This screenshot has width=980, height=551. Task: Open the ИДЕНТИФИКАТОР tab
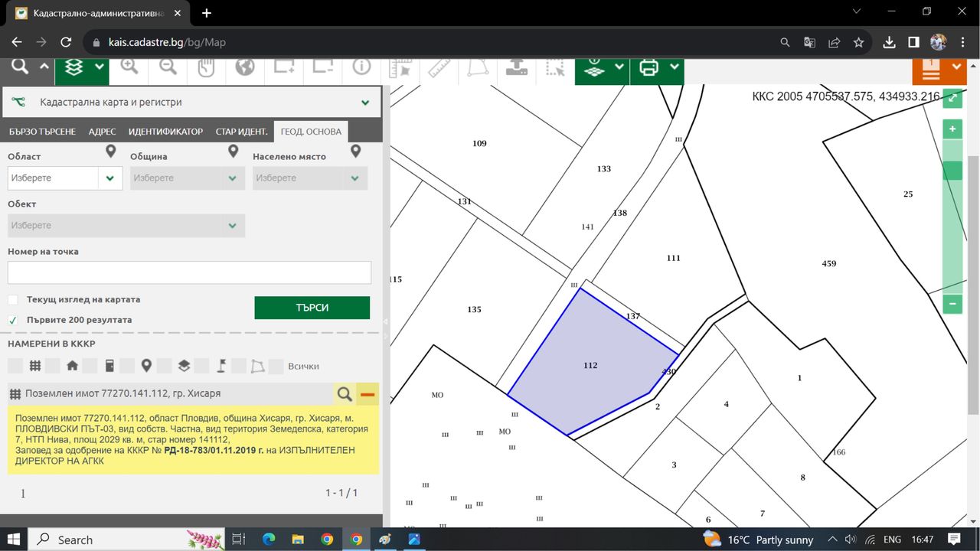click(165, 132)
